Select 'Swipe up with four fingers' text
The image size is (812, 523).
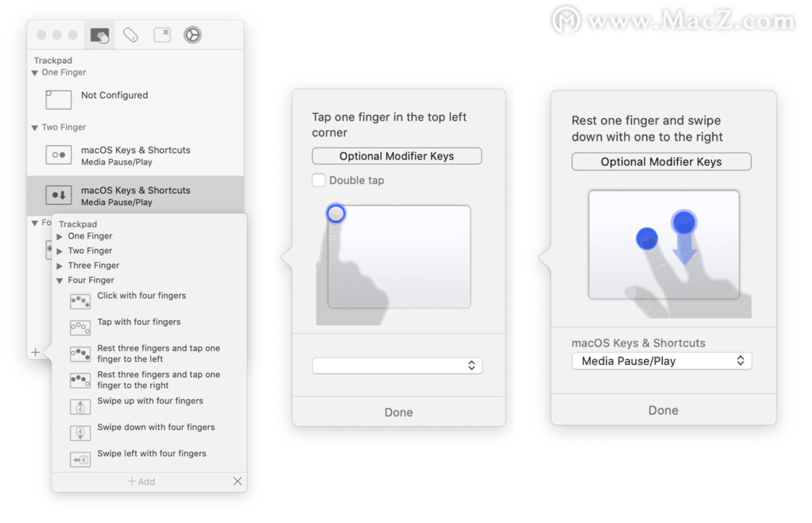[x=150, y=400]
